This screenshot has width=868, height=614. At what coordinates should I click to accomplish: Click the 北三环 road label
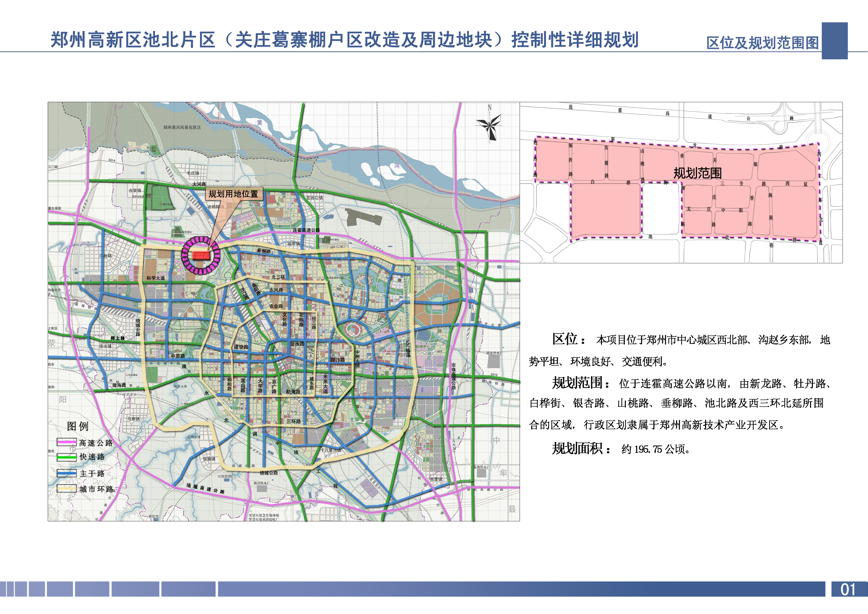(x=278, y=277)
